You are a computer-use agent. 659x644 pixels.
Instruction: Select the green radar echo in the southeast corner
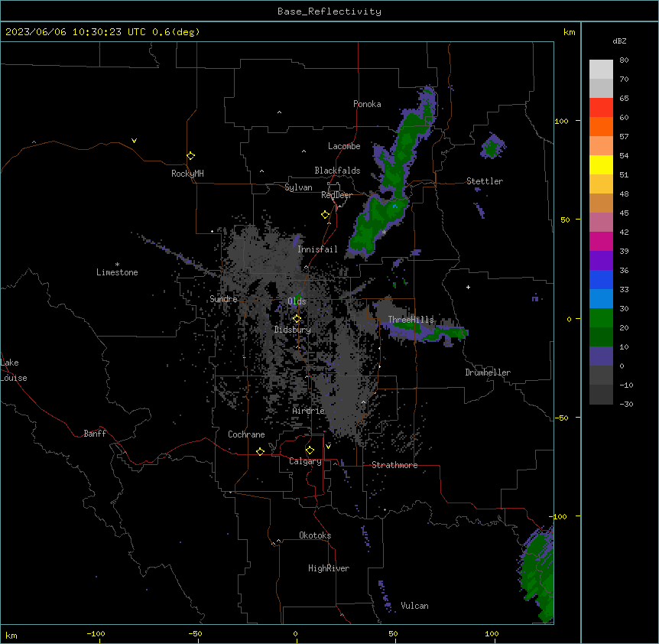[537, 575]
